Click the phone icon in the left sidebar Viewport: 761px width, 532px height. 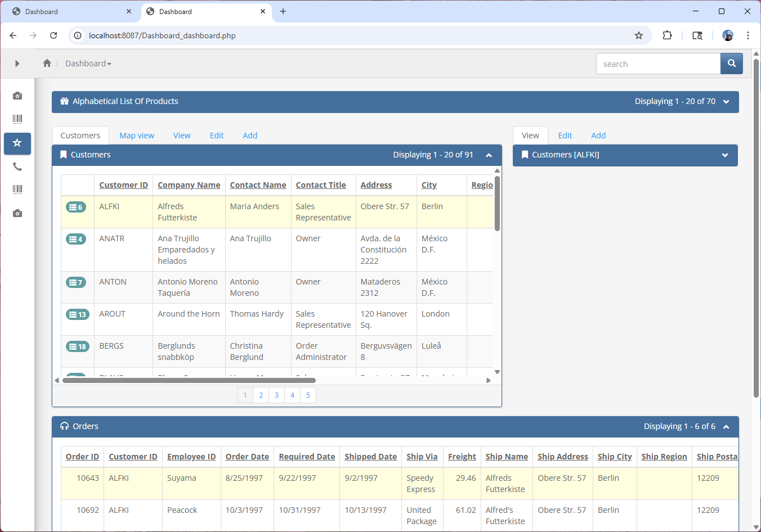pyautogui.click(x=17, y=166)
